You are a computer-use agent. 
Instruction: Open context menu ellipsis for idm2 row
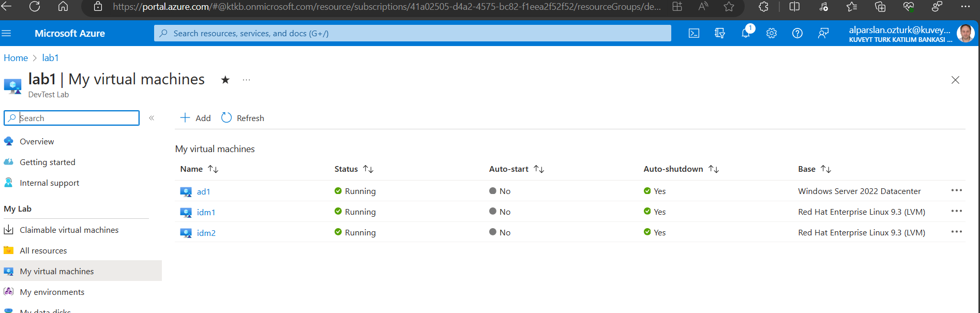coord(957,232)
